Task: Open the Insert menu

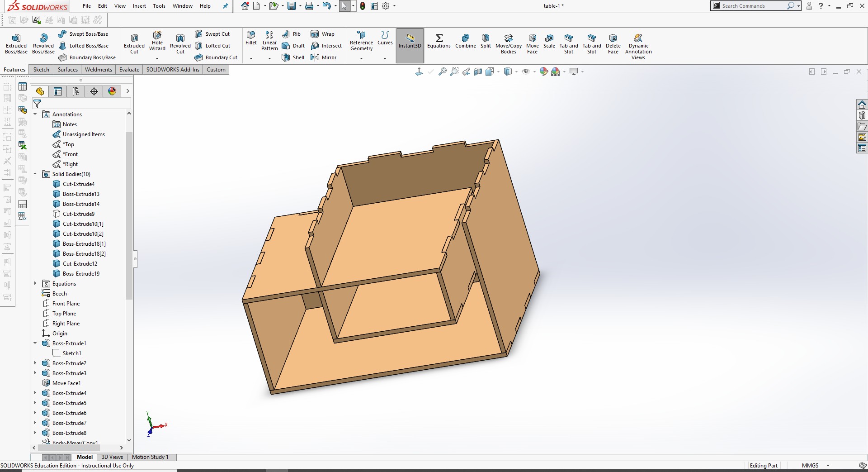Action: pos(139,6)
